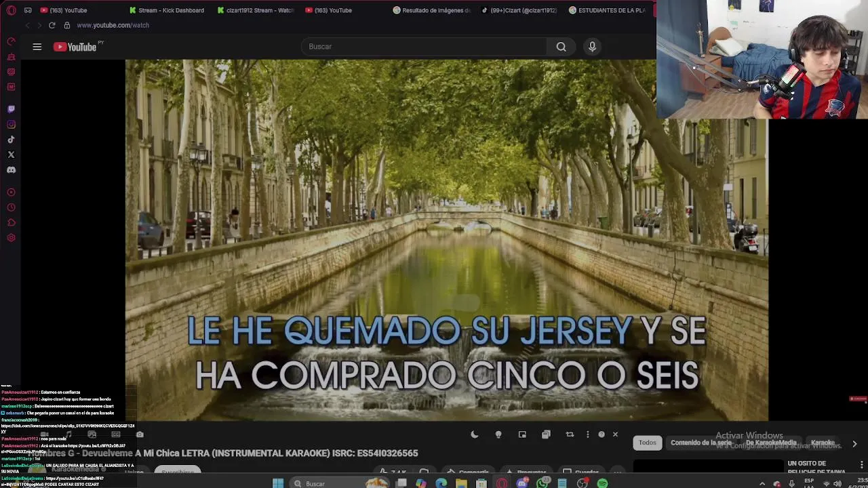Click the site lock icon in address bar
The image size is (868, 488).
(x=66, y=25)
